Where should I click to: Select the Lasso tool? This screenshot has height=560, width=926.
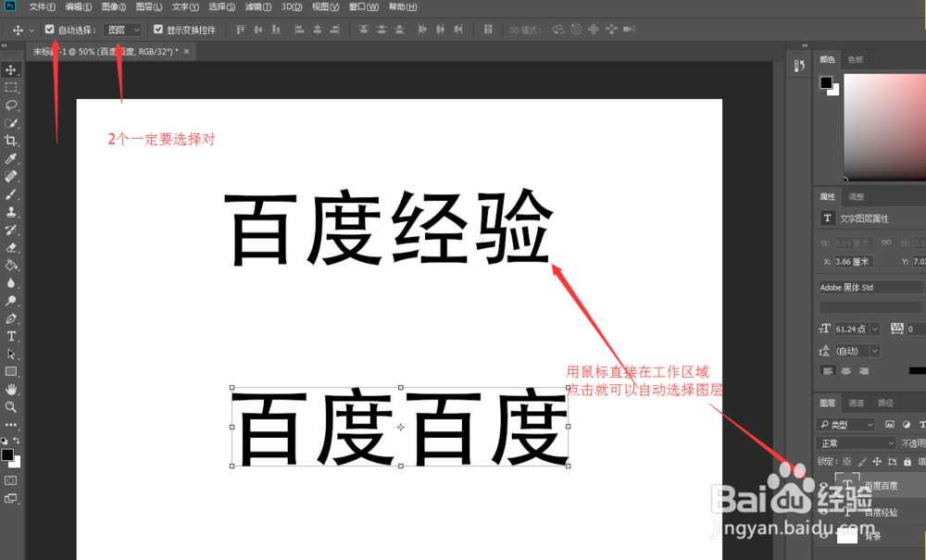click(x=10, y=105)
